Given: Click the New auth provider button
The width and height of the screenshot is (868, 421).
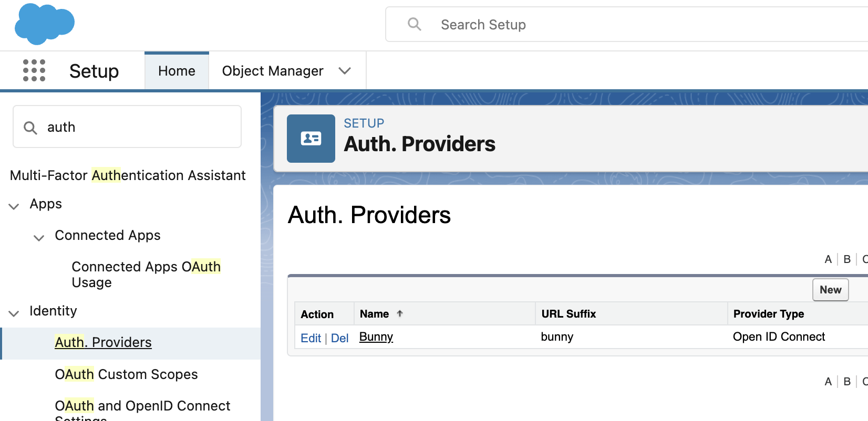Looking at the screenshot, I should pos(831,290).
